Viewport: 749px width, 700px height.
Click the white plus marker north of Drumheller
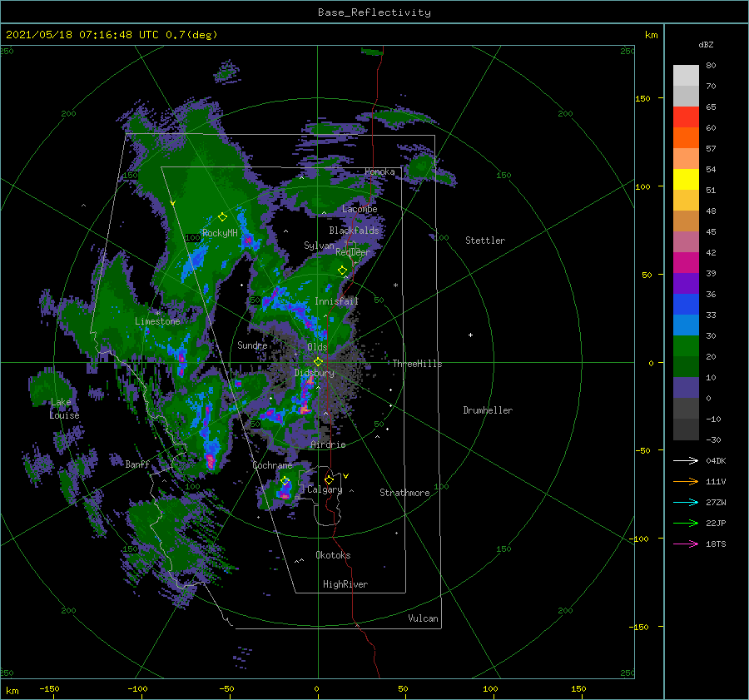[470, 335]
